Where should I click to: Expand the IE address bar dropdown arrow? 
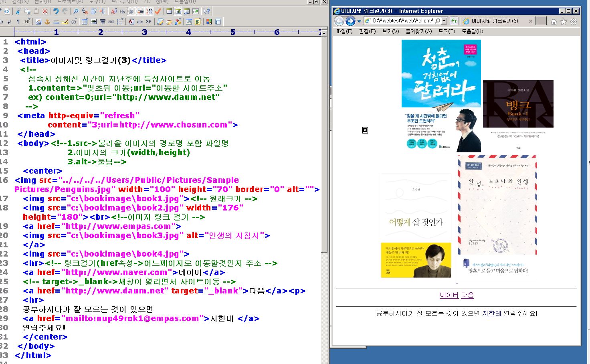pyautogui.click(x=444, y=21)
